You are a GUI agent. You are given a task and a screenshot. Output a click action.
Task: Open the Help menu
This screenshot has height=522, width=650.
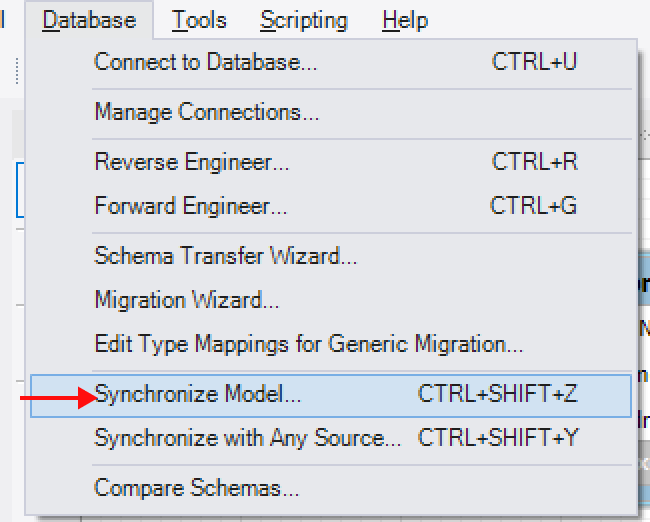click(x=405, y=20)
